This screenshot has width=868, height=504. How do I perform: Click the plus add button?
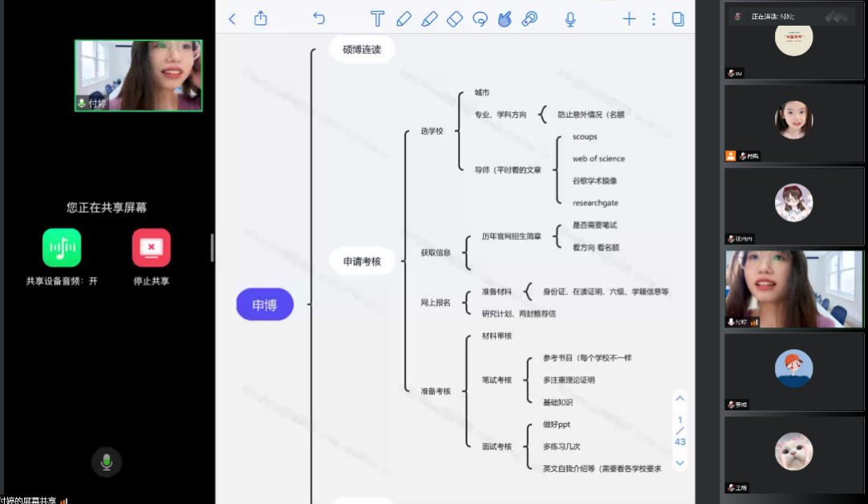pos(629,19)
